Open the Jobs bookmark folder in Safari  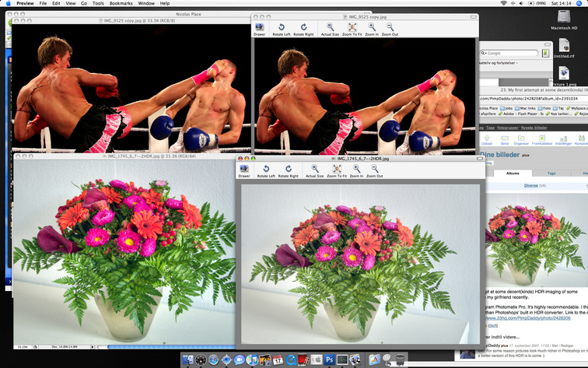click(x=506, y=108)
